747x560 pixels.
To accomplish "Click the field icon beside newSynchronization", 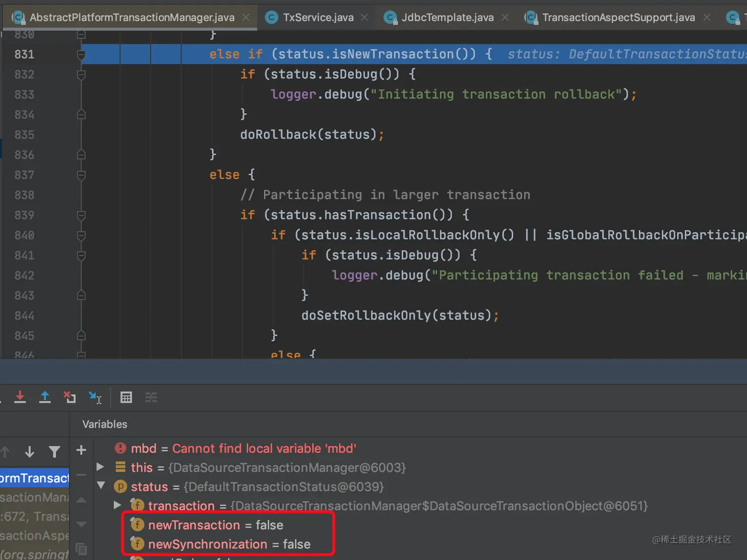I will click(137, 544).
